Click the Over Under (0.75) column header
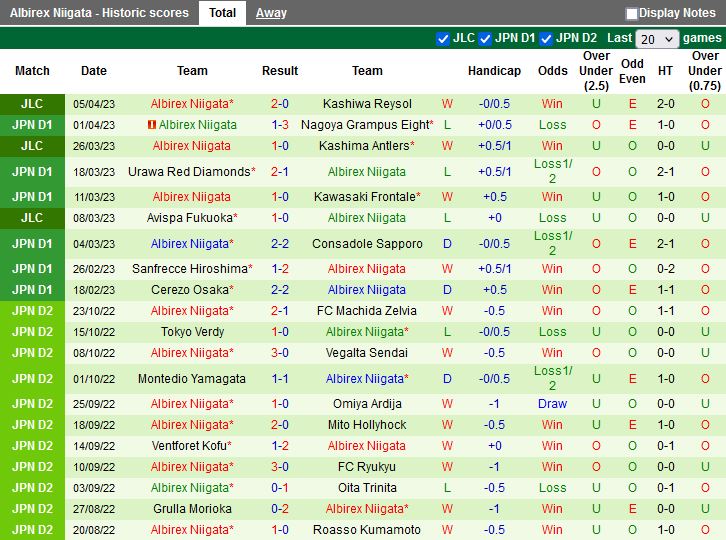 [705, 71]
